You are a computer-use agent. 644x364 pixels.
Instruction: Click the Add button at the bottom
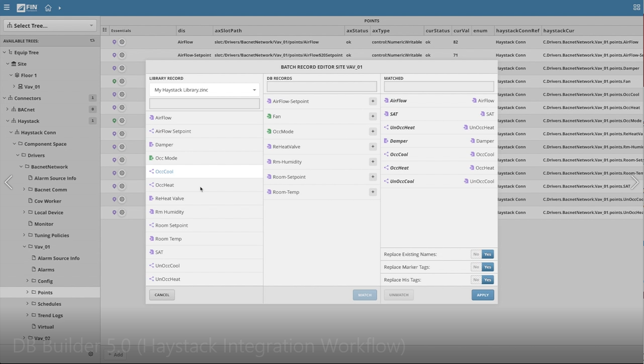coord(115,355)
